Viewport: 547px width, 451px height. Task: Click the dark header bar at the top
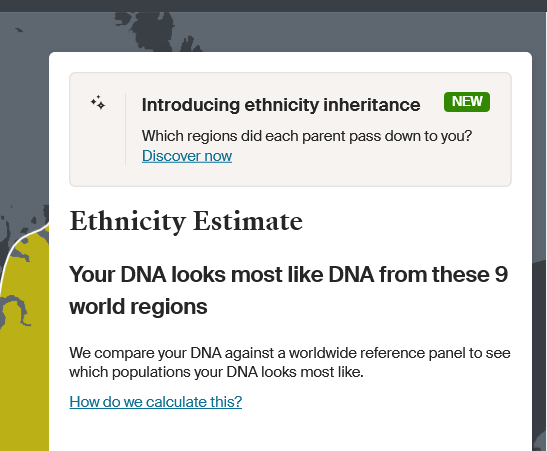[x=274, y=6]
